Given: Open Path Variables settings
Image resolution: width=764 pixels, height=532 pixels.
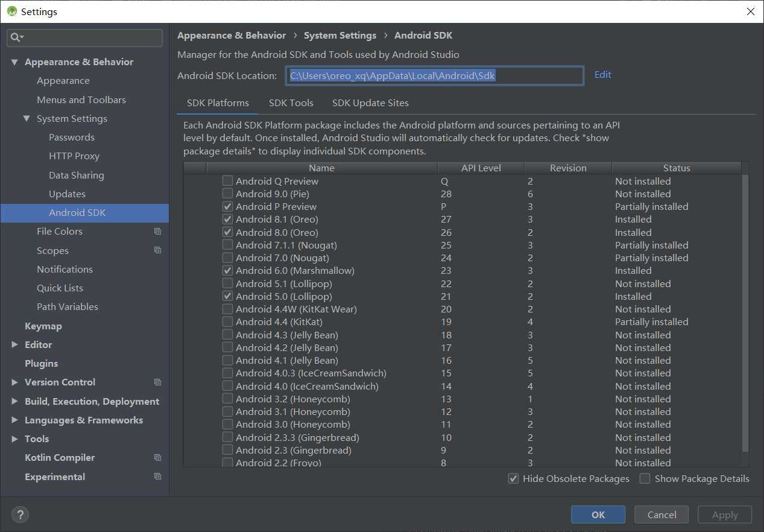Looking at the screenshot, I should pyautogui.click(x=68, y=307).
